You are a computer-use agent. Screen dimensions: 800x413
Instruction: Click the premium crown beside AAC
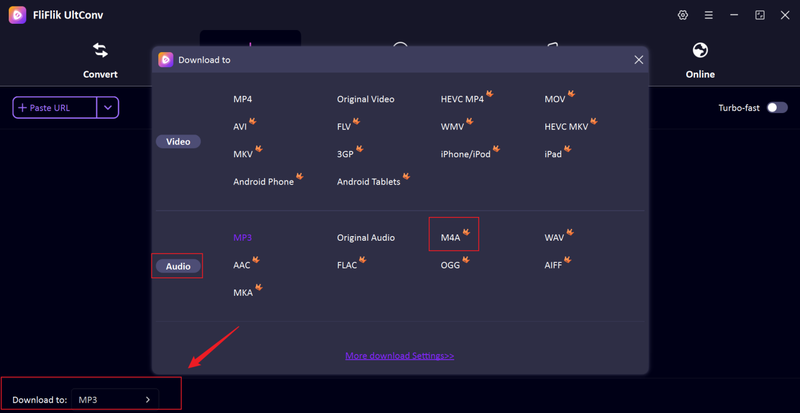(256, 260)
